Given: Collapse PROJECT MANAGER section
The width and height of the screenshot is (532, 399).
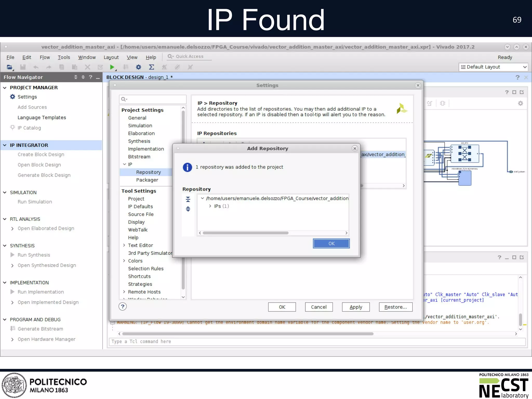Looking at the screenshot, I should coord(5,88).
